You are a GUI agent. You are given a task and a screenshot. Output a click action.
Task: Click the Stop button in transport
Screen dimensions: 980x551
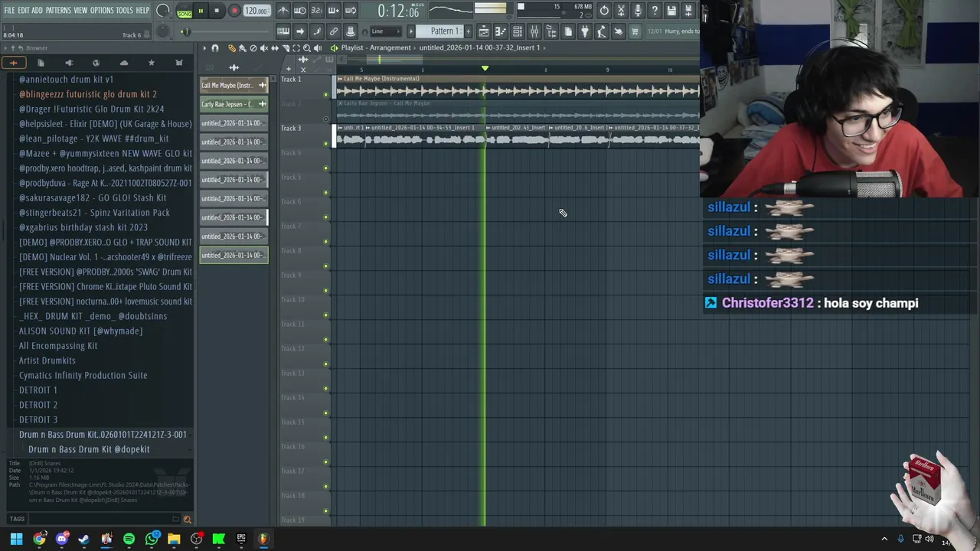(x=217, y=11)
